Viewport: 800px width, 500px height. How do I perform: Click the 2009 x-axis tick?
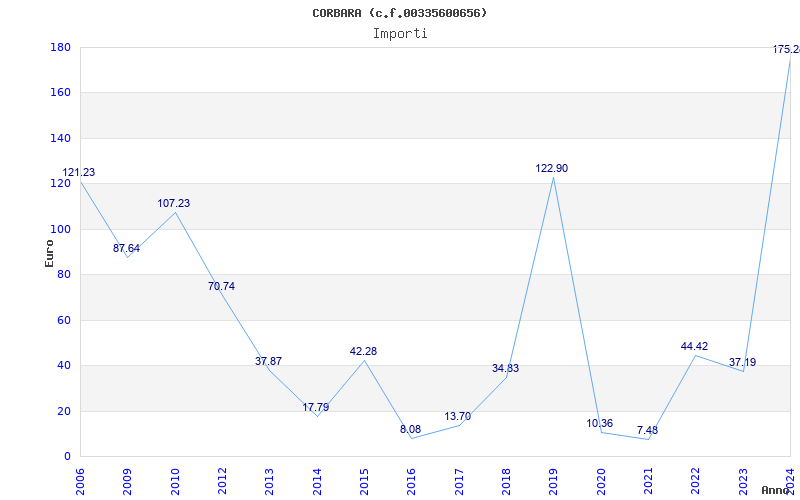(x=127, y=482)
